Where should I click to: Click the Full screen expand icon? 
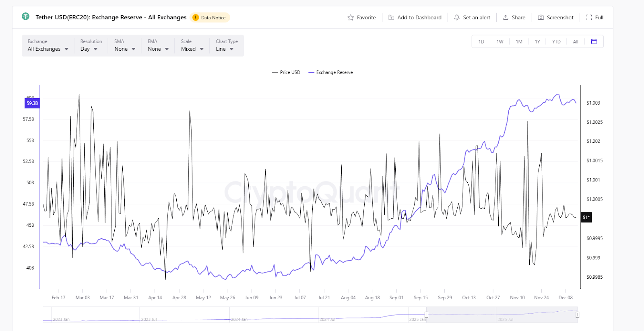[589, 18]
